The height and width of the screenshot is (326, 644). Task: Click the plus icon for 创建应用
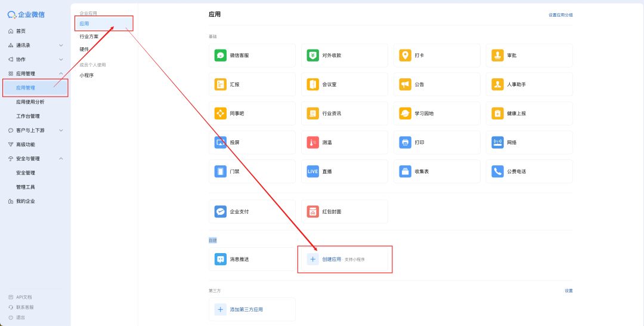[x=313, y=259]
